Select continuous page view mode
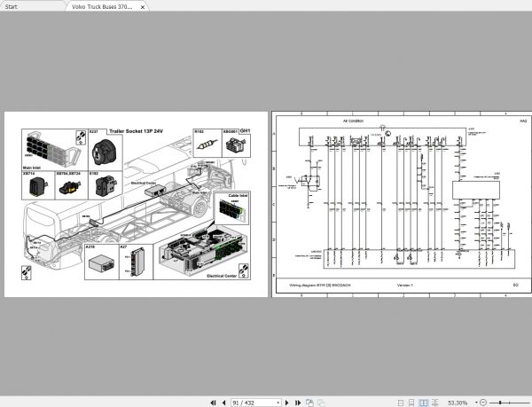The image size is (532, 407). point(411,403)
